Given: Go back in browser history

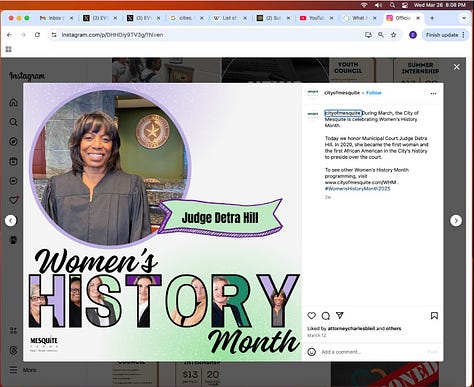Looking at the screenshot, I should (x=9, y=35).
